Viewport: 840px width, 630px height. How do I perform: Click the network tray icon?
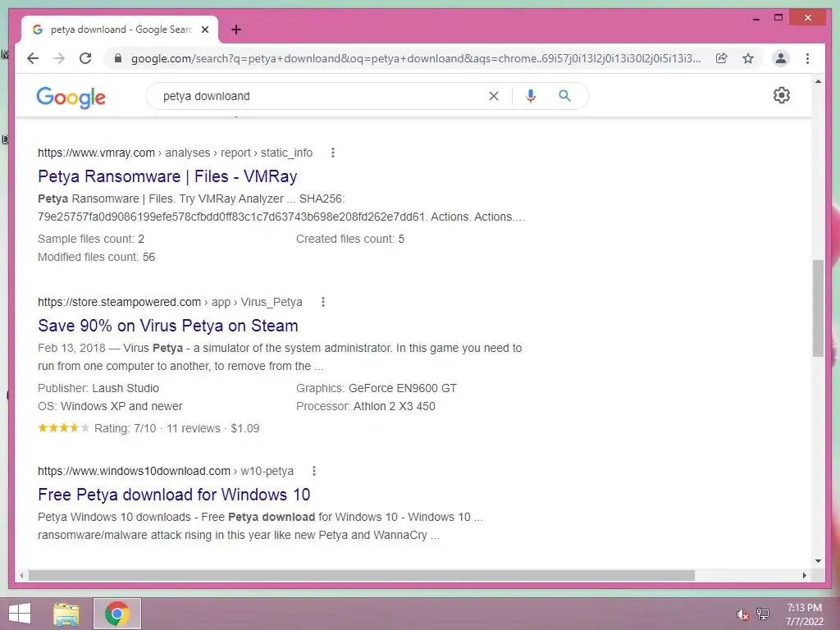(x=763, y=614)
